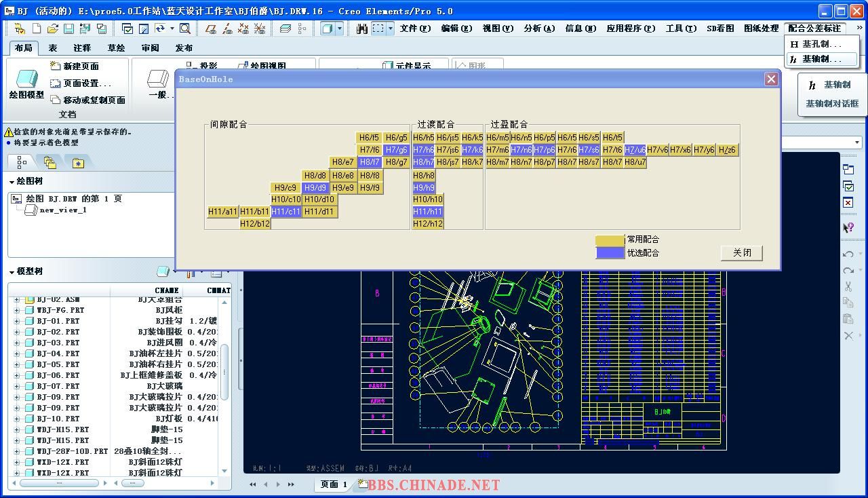Choose the H7/s6 interference fit button
The width and height of the screenshot is (868, 498).
tap(589, 150)
